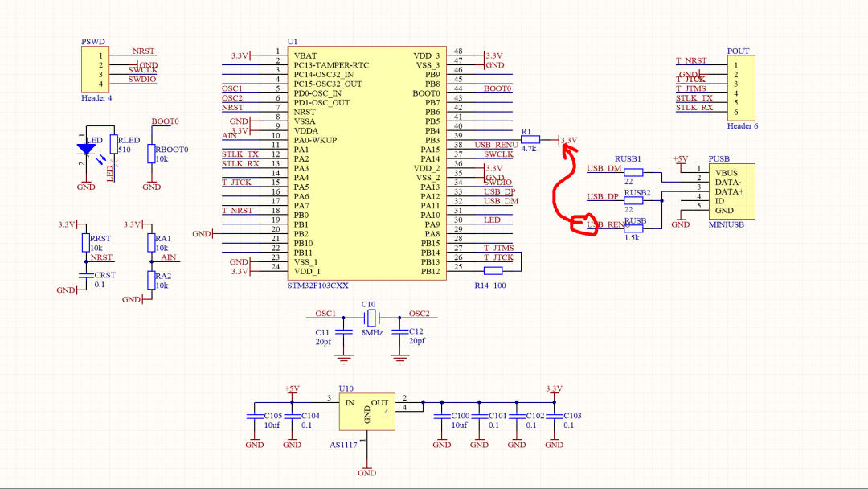Select the OSC1 net label near crystal
868x489 pixels.
click(325, 314)
